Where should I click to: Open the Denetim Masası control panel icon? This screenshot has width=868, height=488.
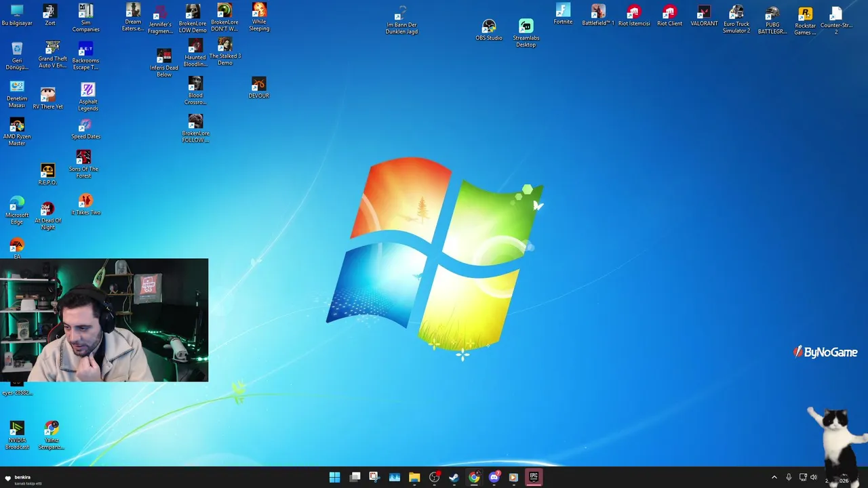[x=17, y=94]
